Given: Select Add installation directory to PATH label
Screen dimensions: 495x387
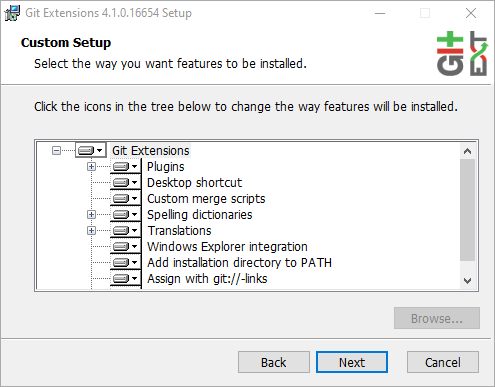Looking at the screenshot, I should coord(239,263).
